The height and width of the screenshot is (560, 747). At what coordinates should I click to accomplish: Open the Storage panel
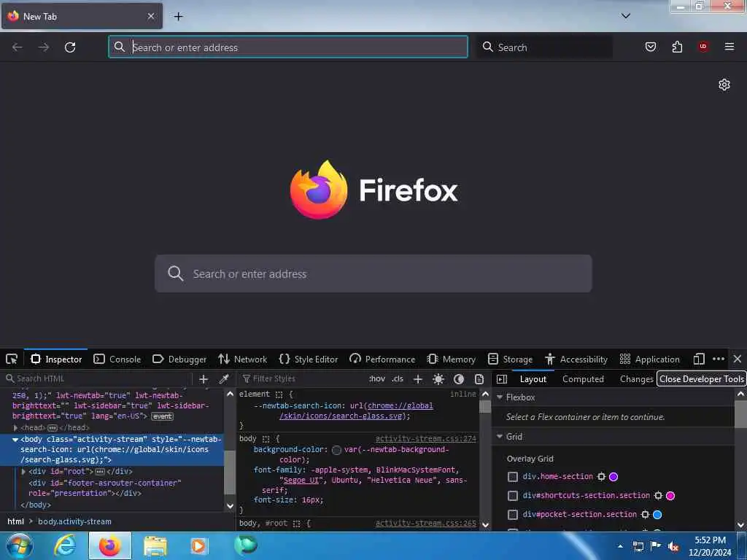coord(510,359)
